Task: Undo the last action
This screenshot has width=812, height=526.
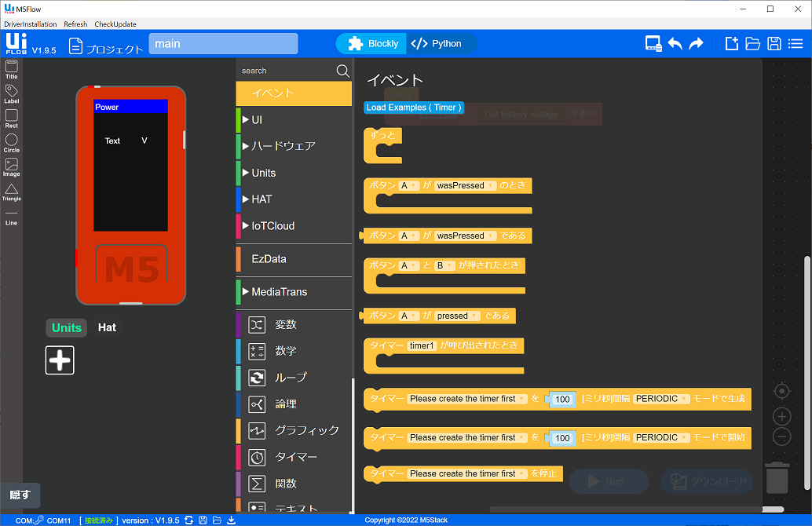Action: pyautogui.click(x=675, y=44)
